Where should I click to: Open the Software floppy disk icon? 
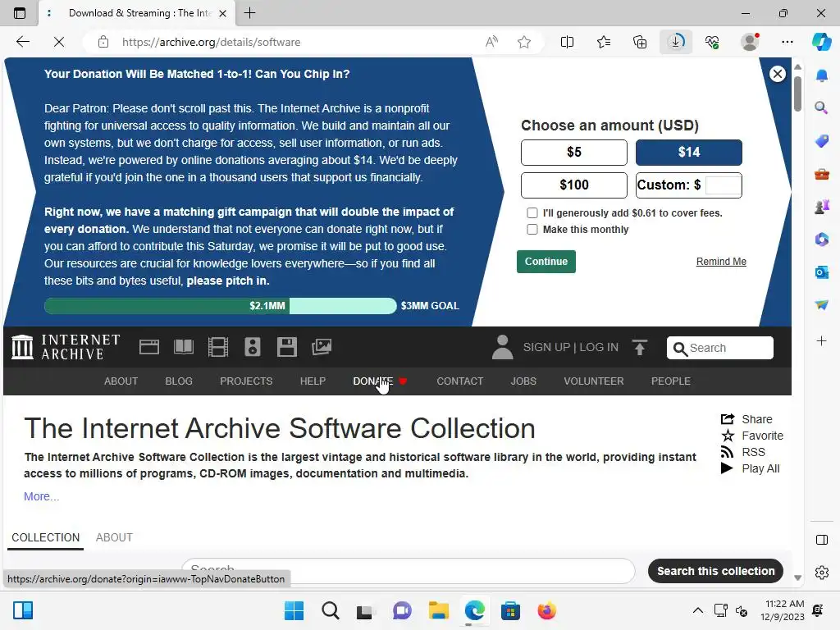286,347
